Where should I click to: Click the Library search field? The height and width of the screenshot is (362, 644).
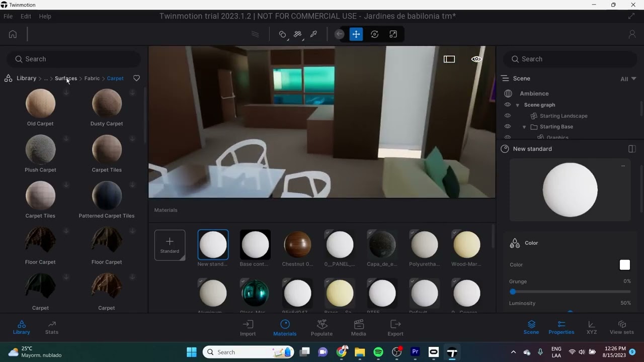(x=73, y=59)
